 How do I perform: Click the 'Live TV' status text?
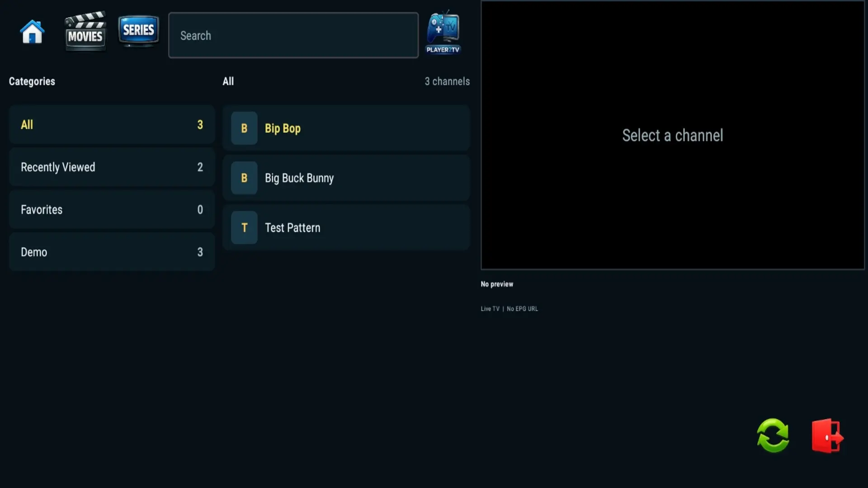(490, 309)
